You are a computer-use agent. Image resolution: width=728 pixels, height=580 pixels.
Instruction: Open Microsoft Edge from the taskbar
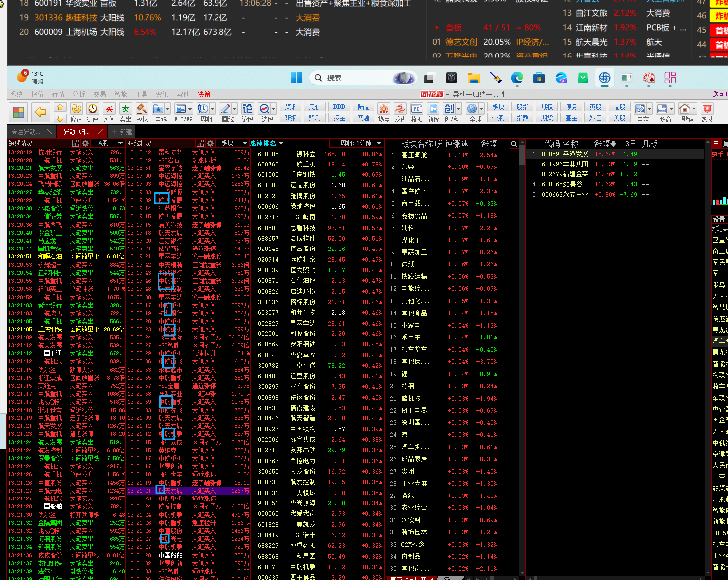coord(517,78)
